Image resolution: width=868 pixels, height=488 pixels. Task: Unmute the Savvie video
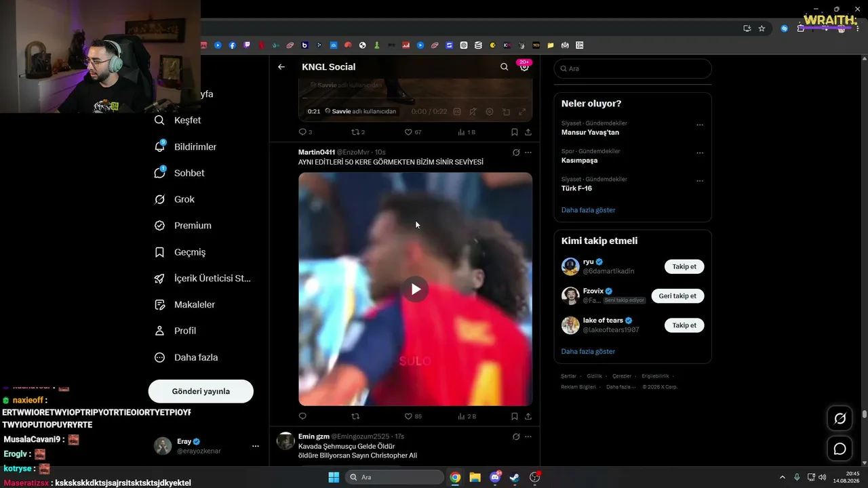(x=473, y=112)
